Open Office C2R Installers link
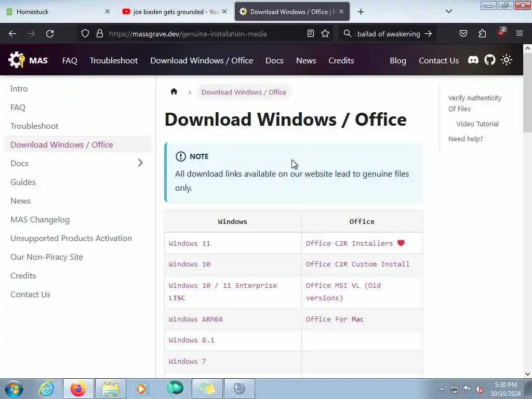Screen dimensions: 532x399 coord(355,243)
